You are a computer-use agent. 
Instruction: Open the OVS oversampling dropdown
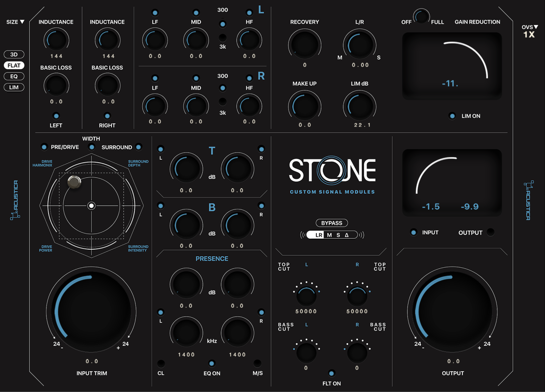pos(529,27)
